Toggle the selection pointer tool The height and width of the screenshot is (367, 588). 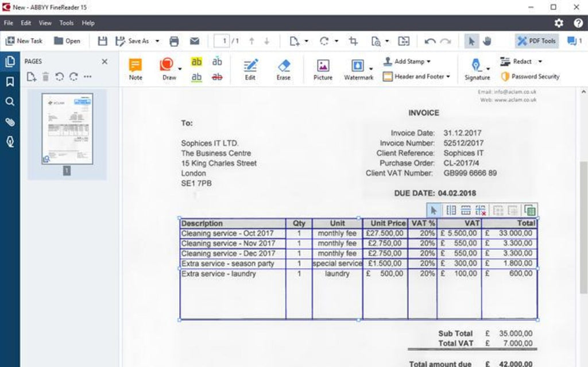(x=471, y=41)
